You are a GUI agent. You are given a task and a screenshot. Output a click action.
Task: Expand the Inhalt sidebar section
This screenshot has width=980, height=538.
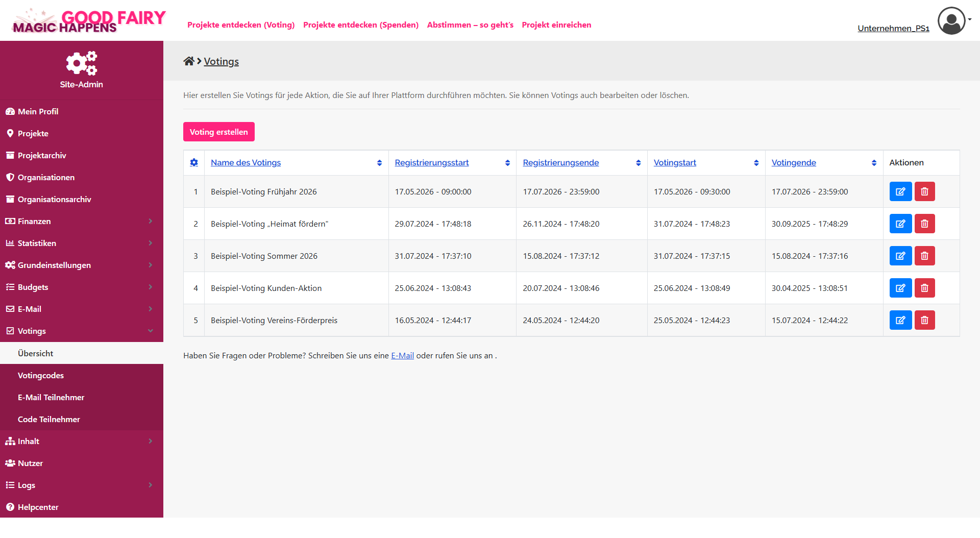(x=82, y=441)
